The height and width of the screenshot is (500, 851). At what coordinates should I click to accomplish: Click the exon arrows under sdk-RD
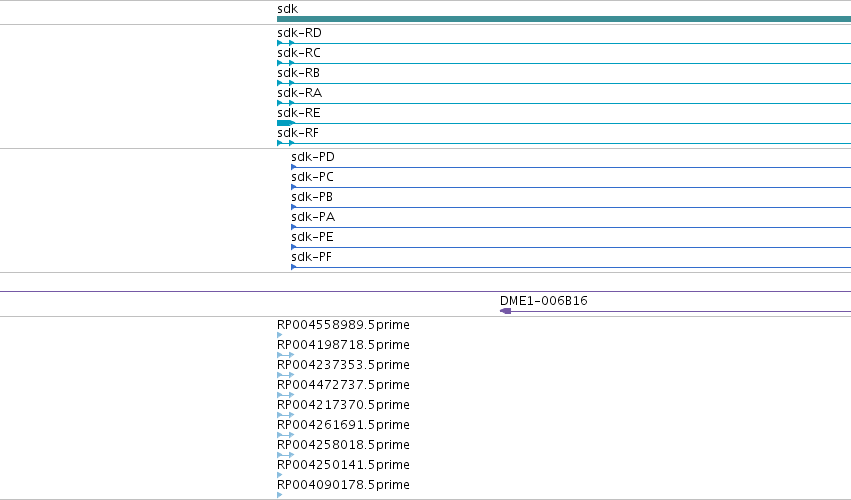click(285, 43)
